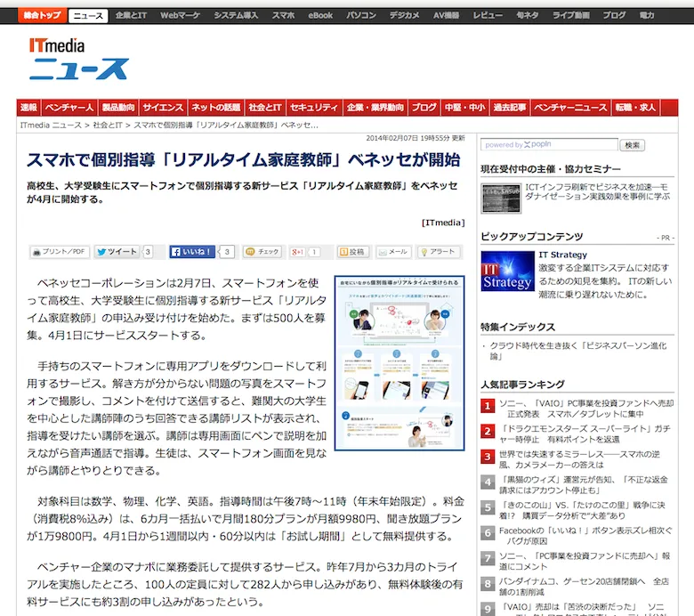Click the mixi チェック button
This screenshot has height=616, width=694.
(x=262, y=252)
